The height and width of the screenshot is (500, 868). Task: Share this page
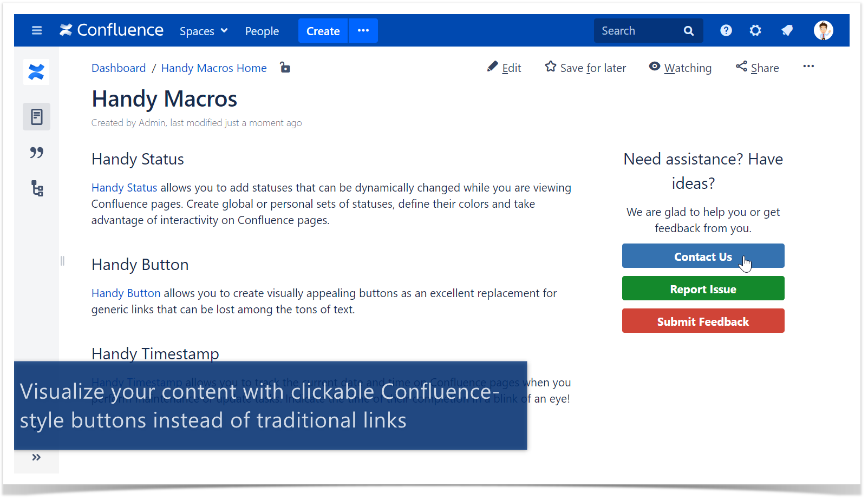click(757, 68)
